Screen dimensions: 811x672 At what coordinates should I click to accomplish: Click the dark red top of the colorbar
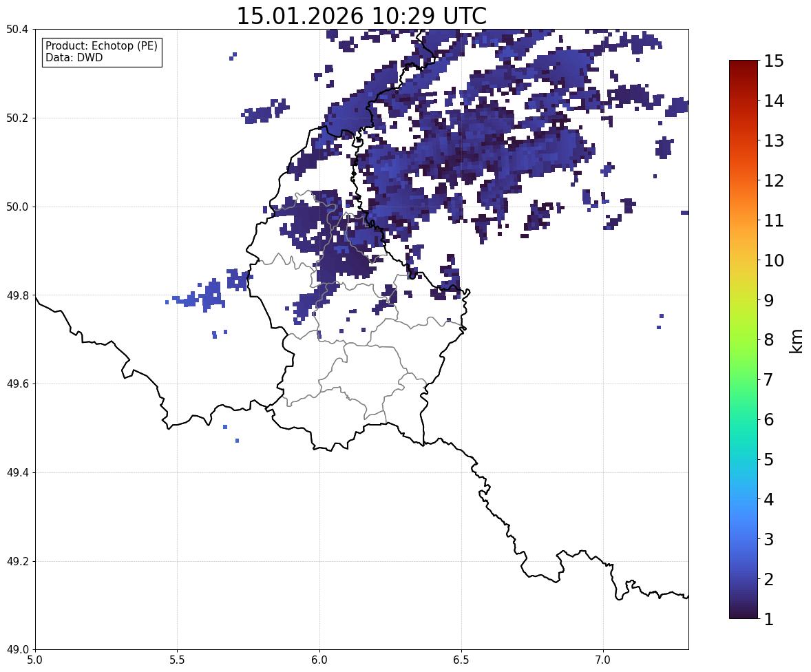pos(744,65)
